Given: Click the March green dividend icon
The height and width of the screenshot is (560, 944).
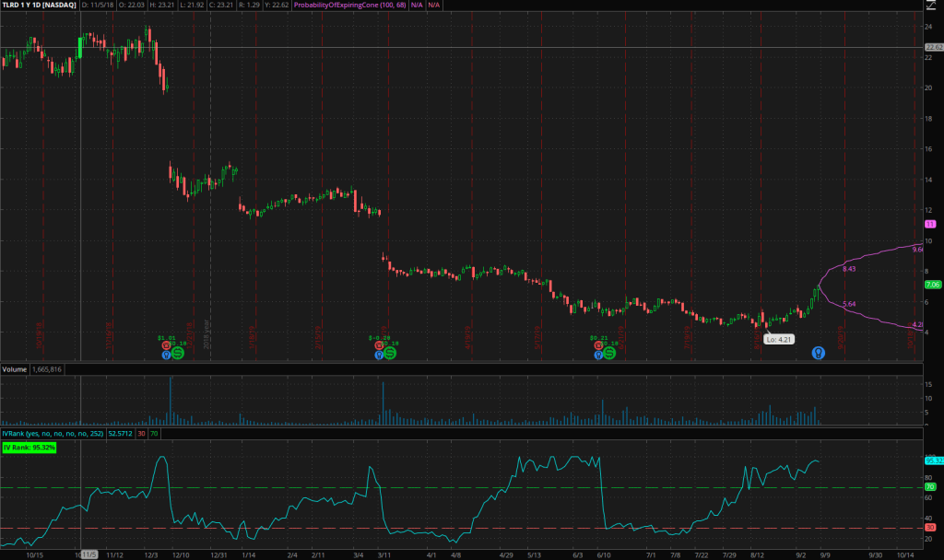Looking at the screenshot, I should [x=390, y=353].
